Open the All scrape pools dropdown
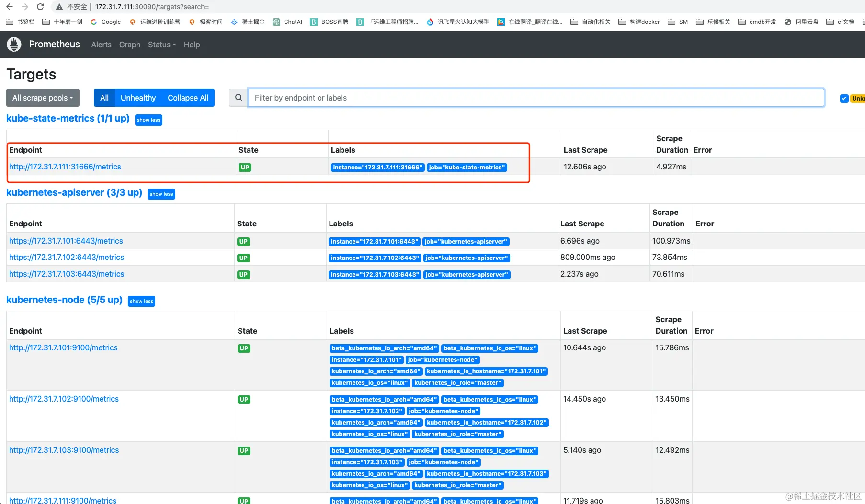This screenshot has width=865, height=504. [43, 98]
